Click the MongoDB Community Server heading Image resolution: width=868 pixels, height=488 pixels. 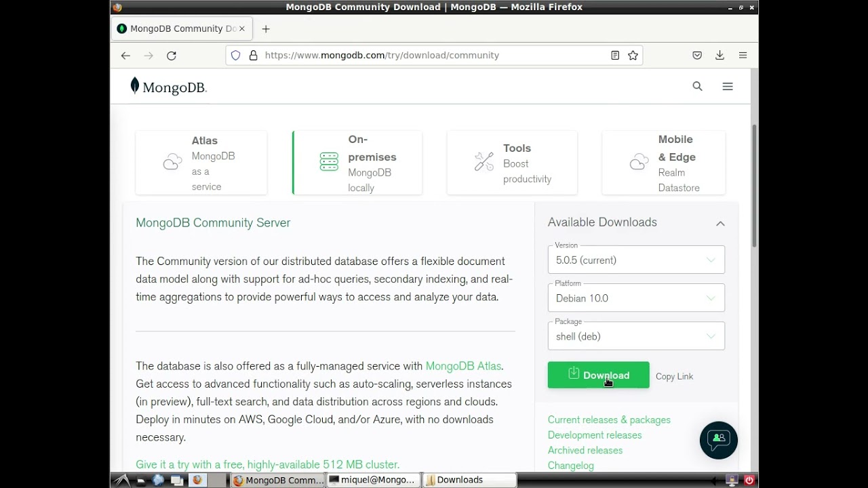click(x=213, y=223)
